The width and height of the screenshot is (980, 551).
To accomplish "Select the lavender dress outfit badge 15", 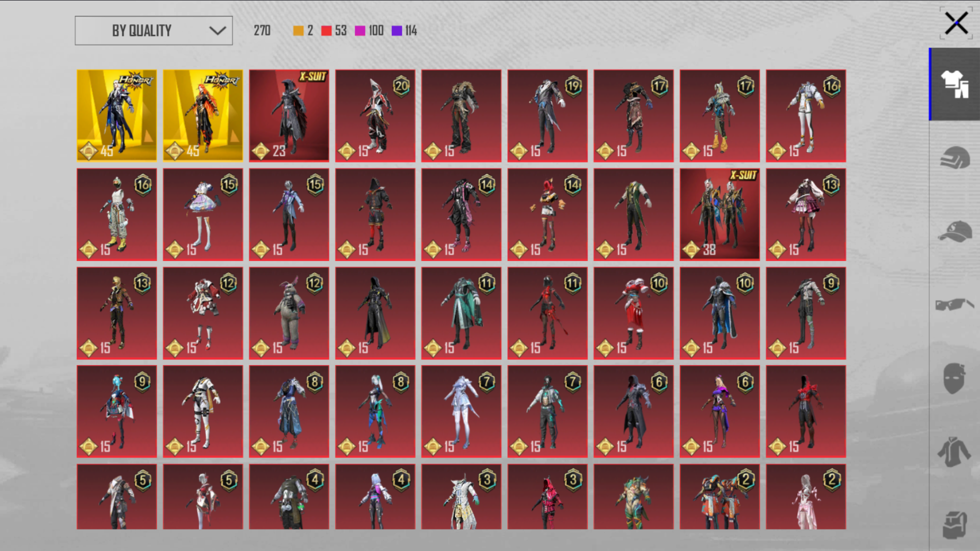I will (x=203, y=214).
